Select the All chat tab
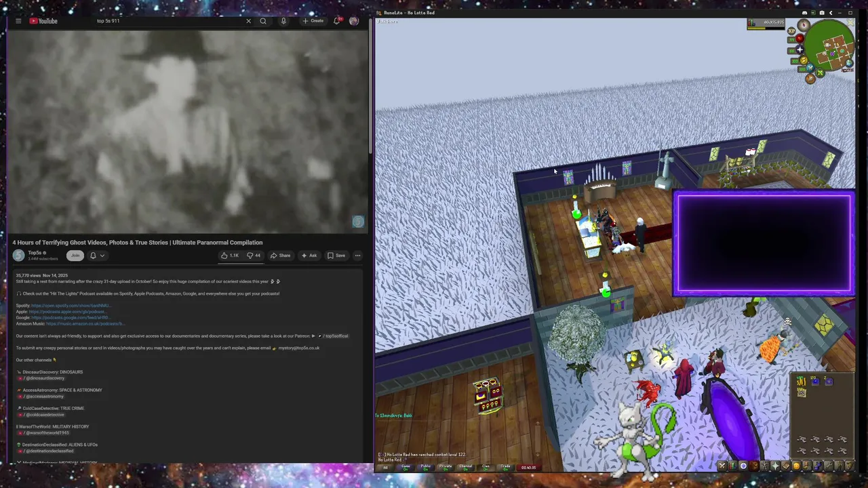Image resolution: width=868 pixels, height=488 pixels. click(386, 467)
